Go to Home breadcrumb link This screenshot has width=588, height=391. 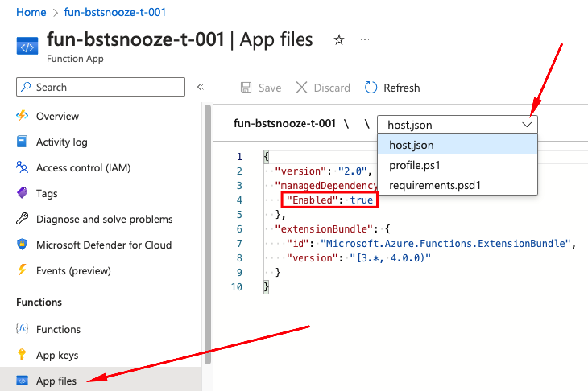click(31, 14)
